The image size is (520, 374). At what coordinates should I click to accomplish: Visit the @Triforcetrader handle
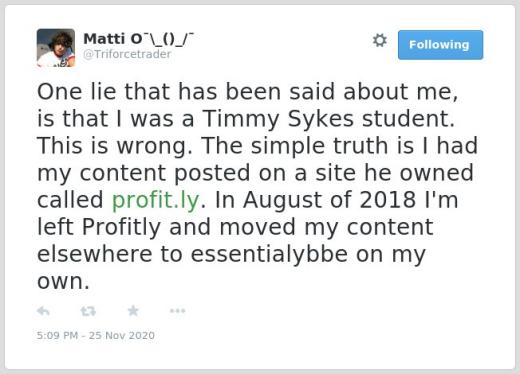(x=127, y=54)
